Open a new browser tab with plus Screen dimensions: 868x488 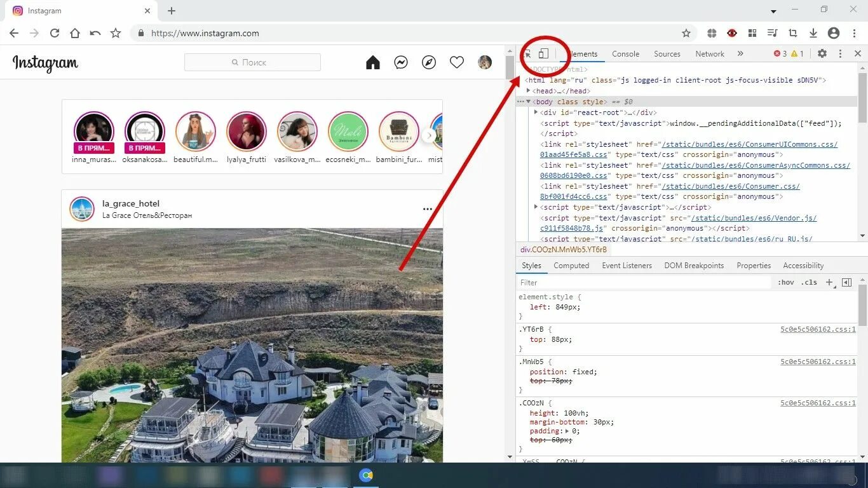pyautogui.click(x=172, y=11)
